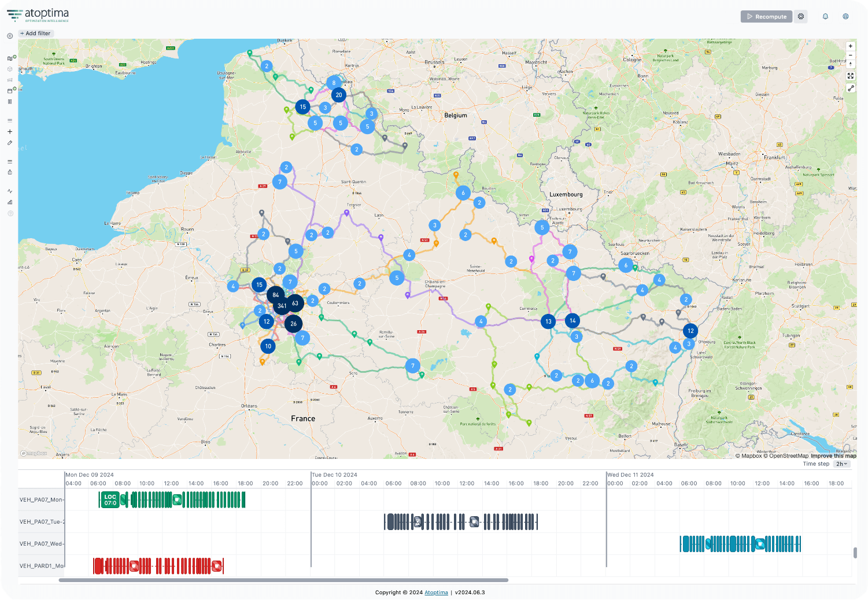Open the Time step 2h dropdown
The width and height of the screenshot is (868, 600).
click(x=841, y=464)
